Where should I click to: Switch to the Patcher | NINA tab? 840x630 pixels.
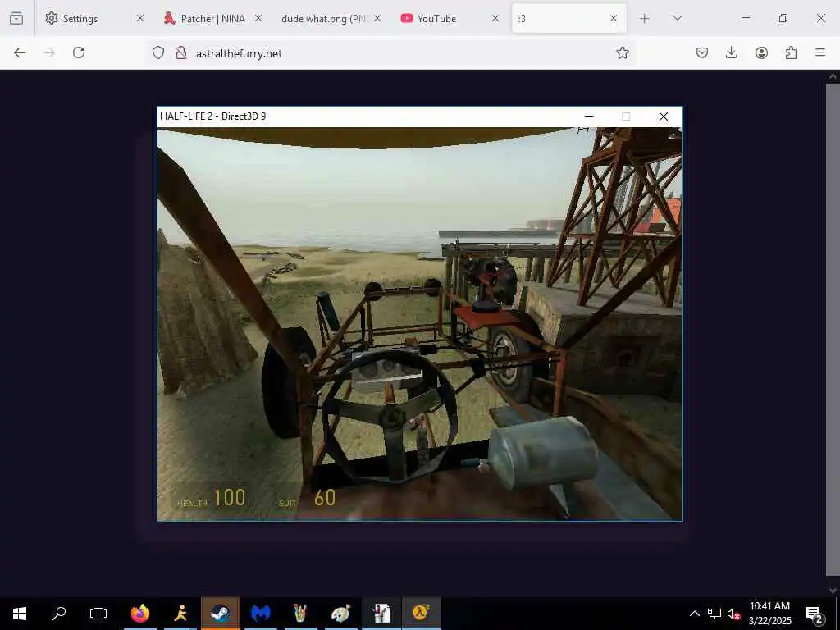click(212, 18)
